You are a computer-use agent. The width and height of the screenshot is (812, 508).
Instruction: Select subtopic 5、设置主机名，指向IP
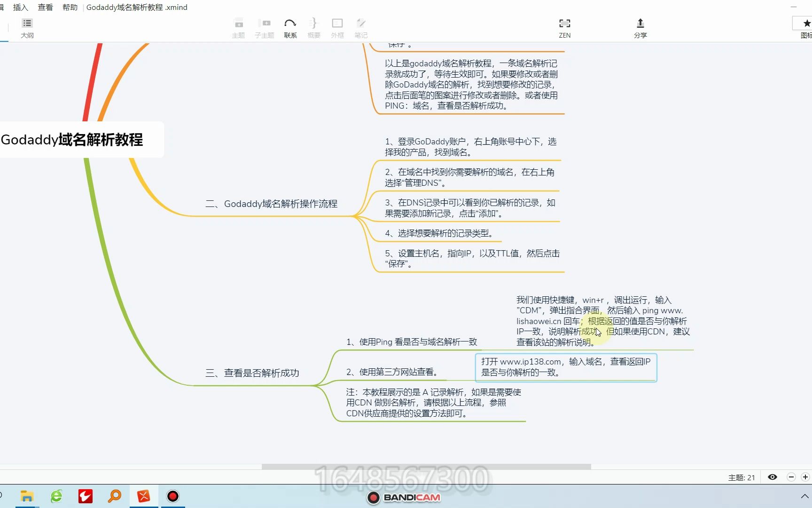click(x=472, y=259)
